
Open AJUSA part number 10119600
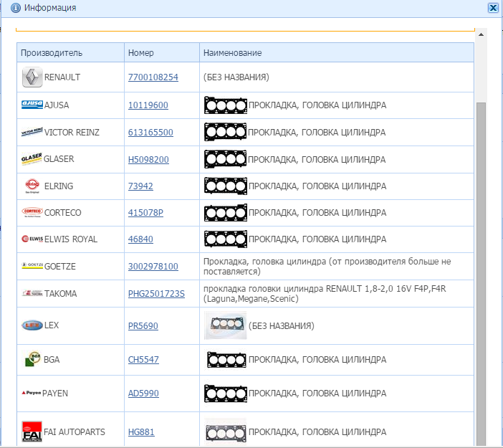pyautogui.click(x=148, y=105)
